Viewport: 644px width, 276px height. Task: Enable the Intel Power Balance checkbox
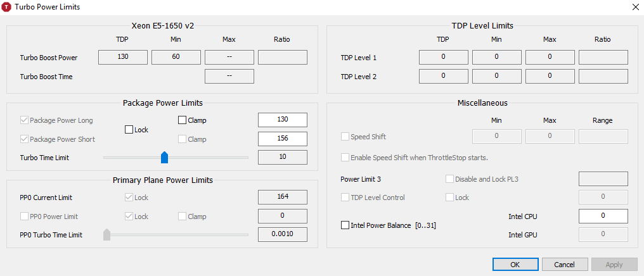pos(345,225)
